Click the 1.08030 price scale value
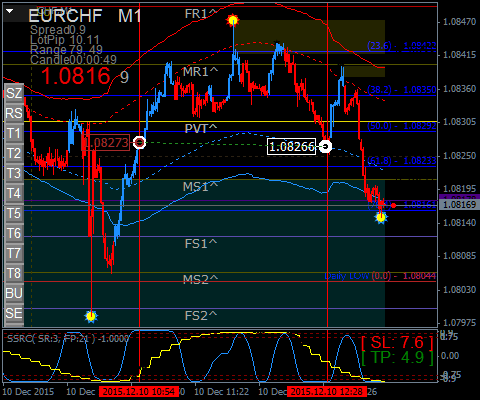The width and height of the screenshot is (480, 400). coord(459,290)
